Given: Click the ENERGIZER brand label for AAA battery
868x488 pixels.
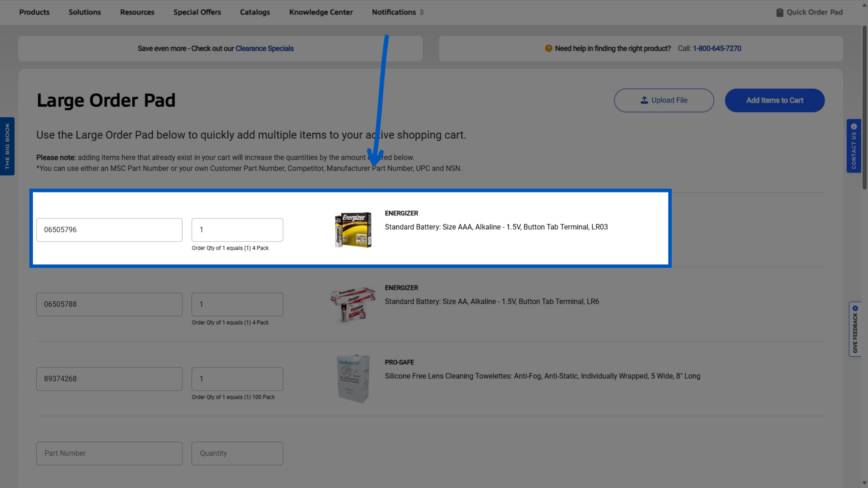Looking at the screenshot, I should pyautogui.click(x=401, y=213).
